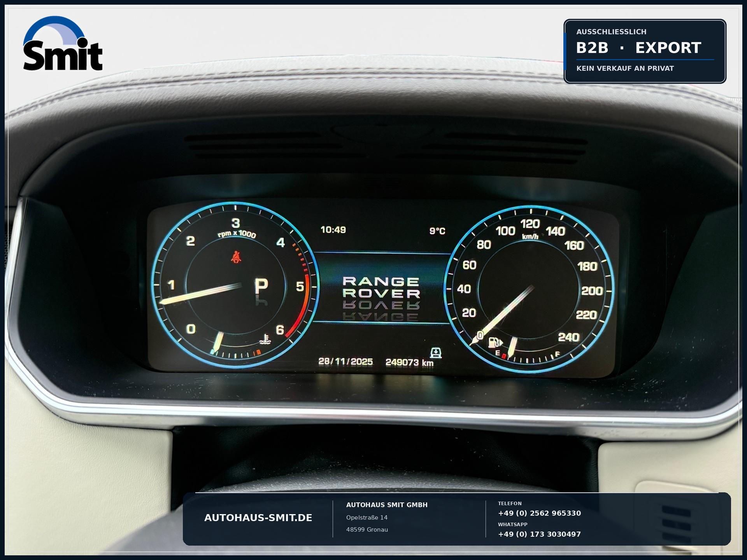747x560 pixels.
Task: Click the fuel level gauge scale
Action: (x=530, y=358)
